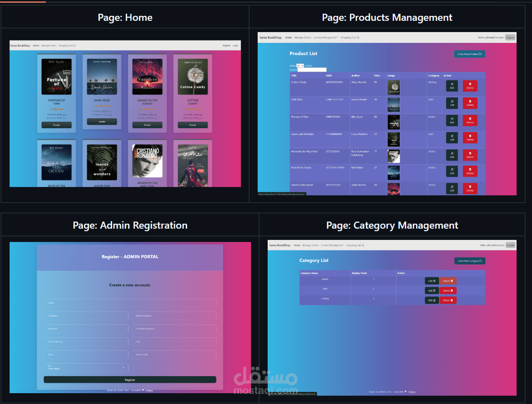Click Leaves and Wonders book cover
532x404 pixels.
pos(102,162)
